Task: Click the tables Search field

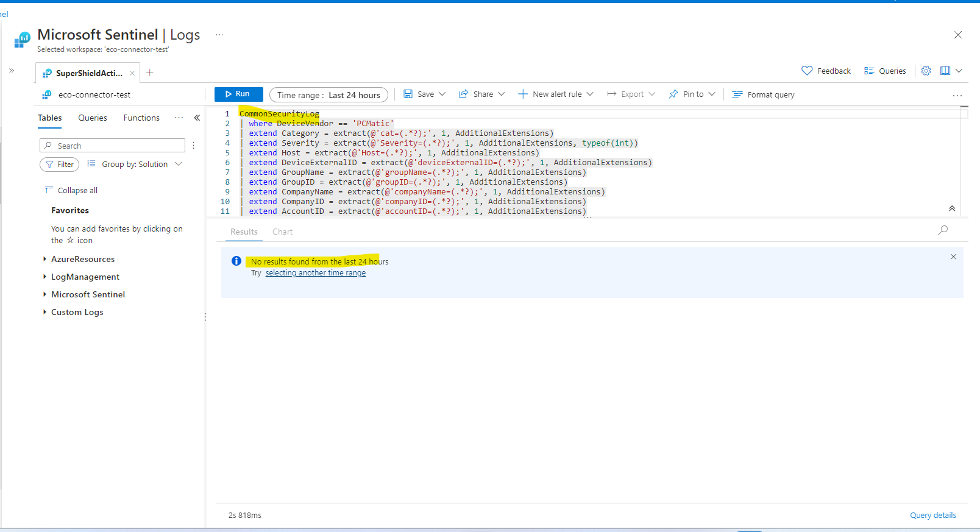Action: pyautogui.click(x=112, y=146)
